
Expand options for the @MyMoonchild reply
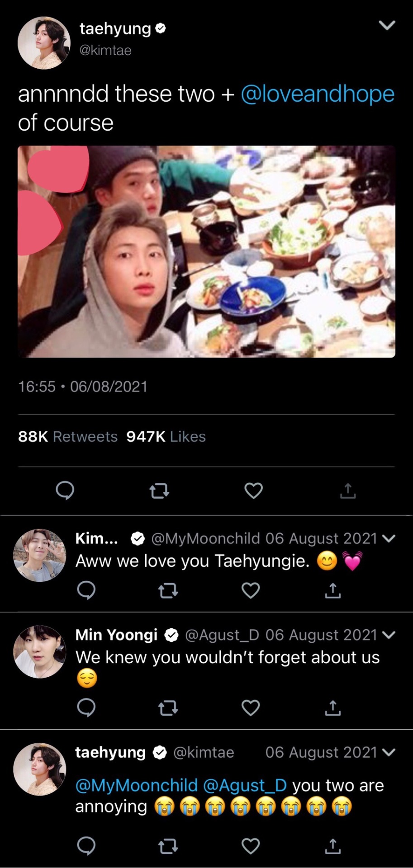click(389, 538)
